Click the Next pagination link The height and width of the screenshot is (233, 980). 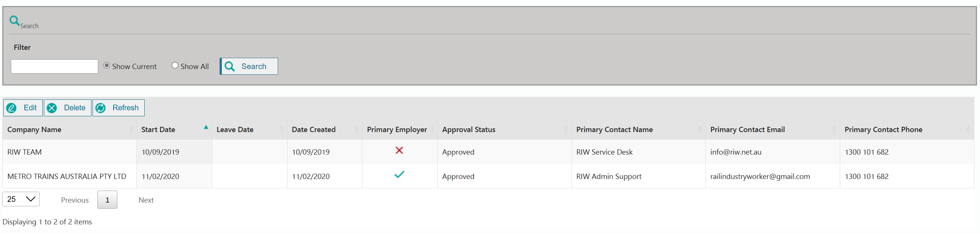[146, 200]
